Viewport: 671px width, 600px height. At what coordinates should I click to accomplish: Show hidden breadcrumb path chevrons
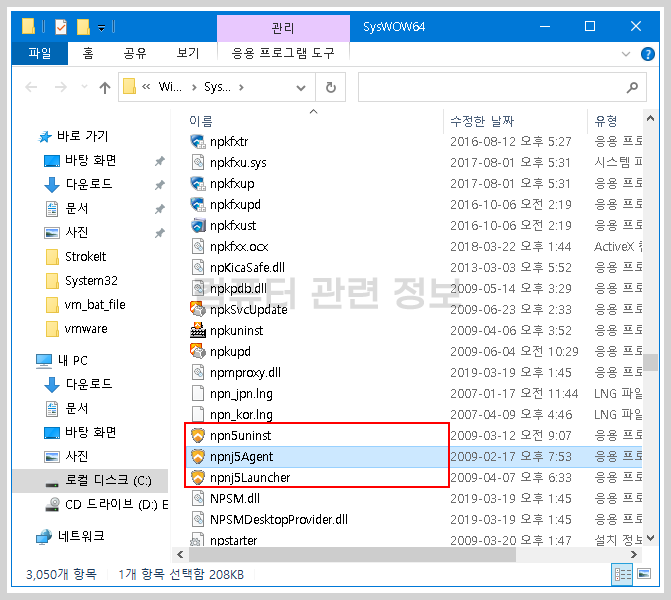pyautogui.click(x=146, y=87)
